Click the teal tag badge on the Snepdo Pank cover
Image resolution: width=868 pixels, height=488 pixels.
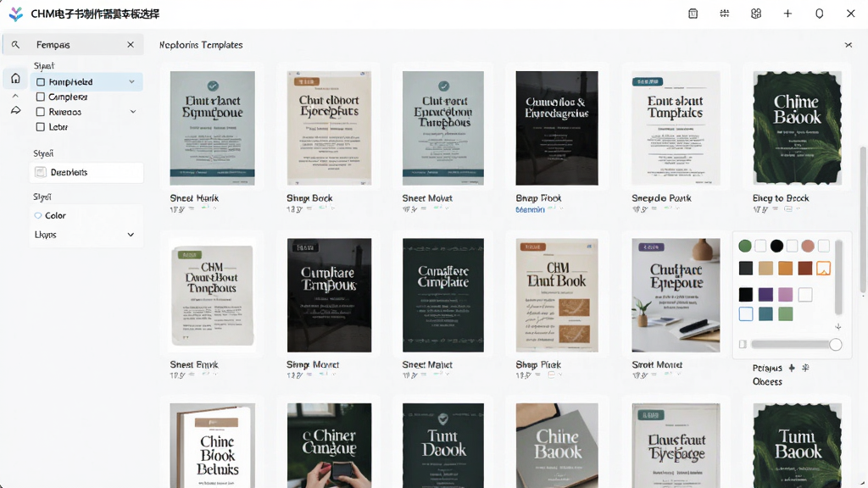click(x=648, y=82)
